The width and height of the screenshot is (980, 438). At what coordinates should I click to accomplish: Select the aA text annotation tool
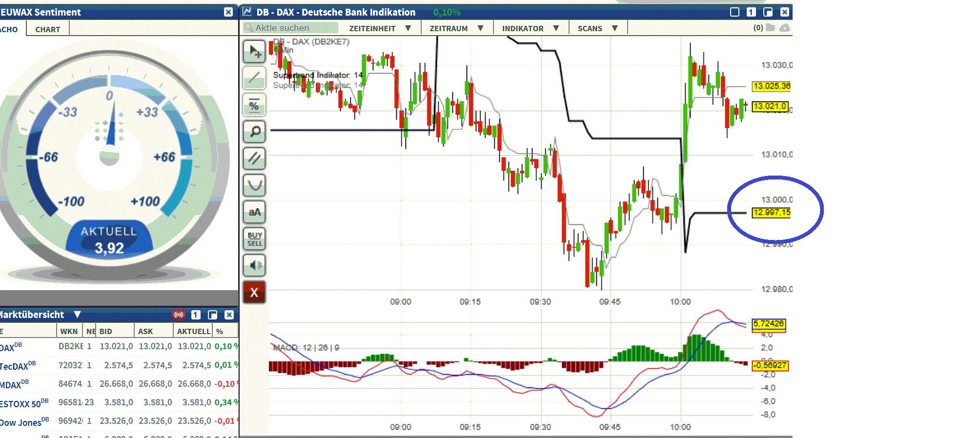tap(254, 212)
